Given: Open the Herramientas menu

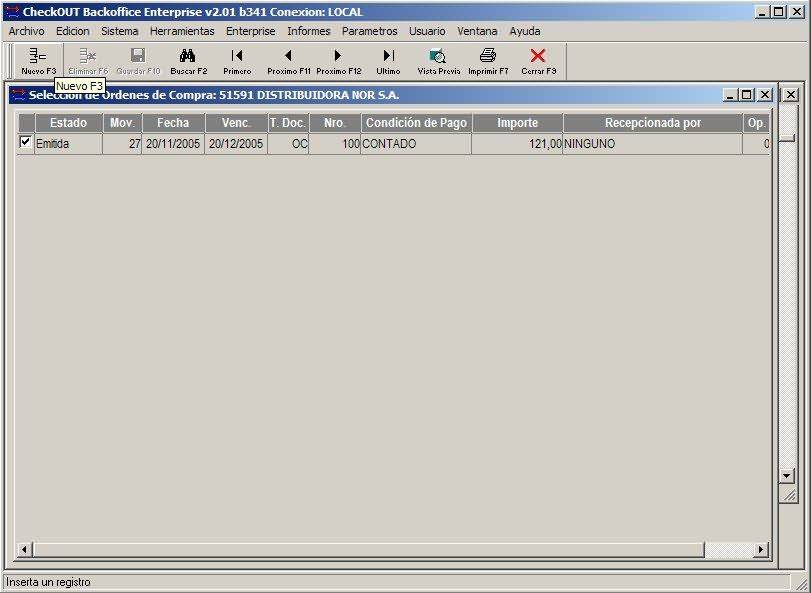Looking at the screenshot, I should click(x=182, y=31).
